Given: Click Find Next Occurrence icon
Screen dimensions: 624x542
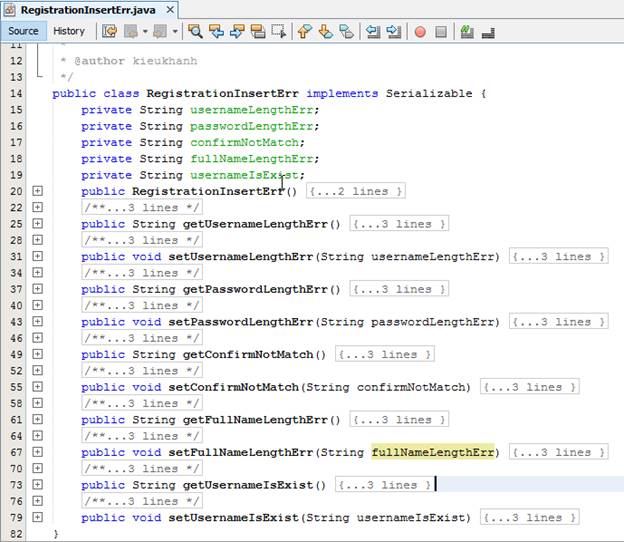Looking at the screenshot, I should click(237, 31).
